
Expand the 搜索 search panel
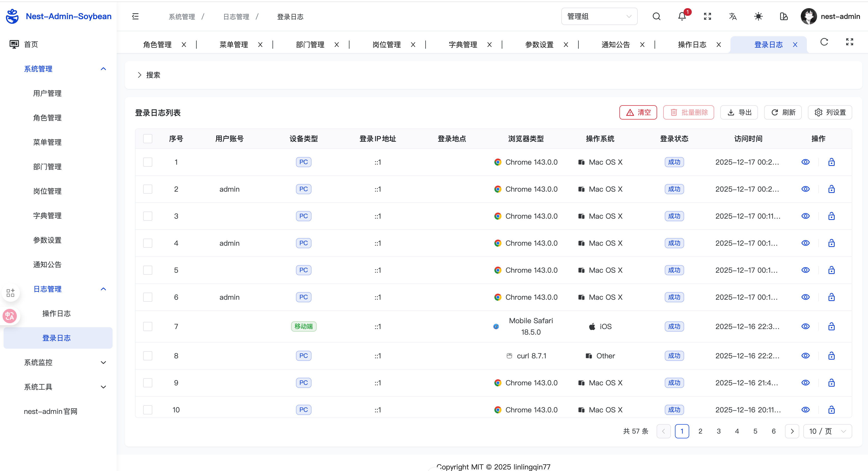(x=148, y=75)
